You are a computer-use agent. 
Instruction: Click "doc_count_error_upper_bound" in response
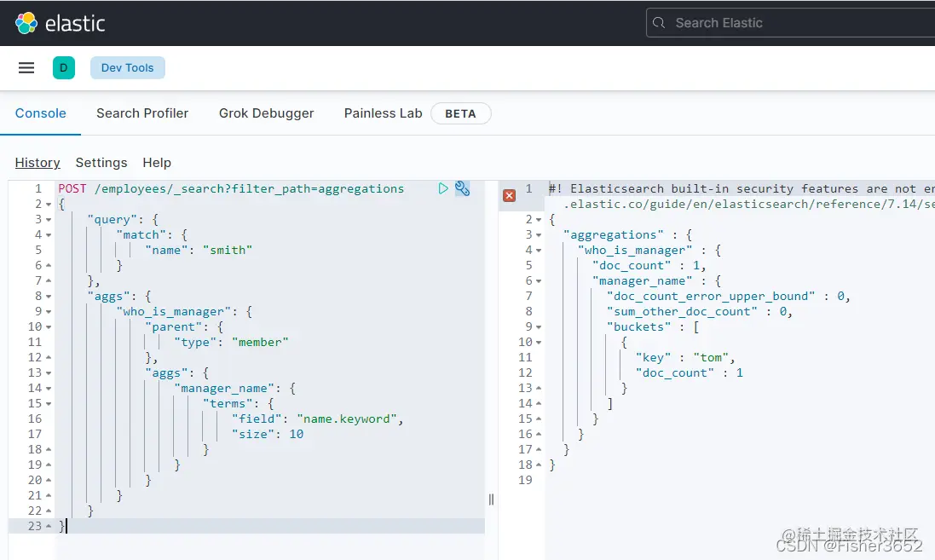(x=711, y=297)
